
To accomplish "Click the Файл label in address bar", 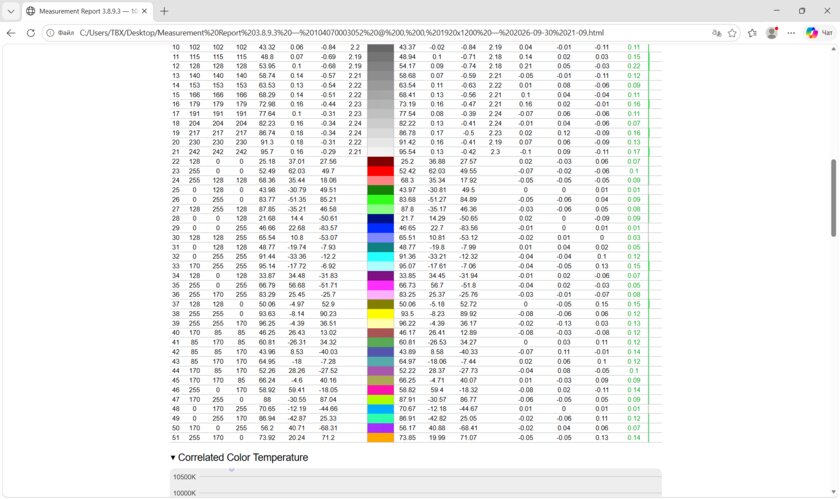I will coord(65,33).
